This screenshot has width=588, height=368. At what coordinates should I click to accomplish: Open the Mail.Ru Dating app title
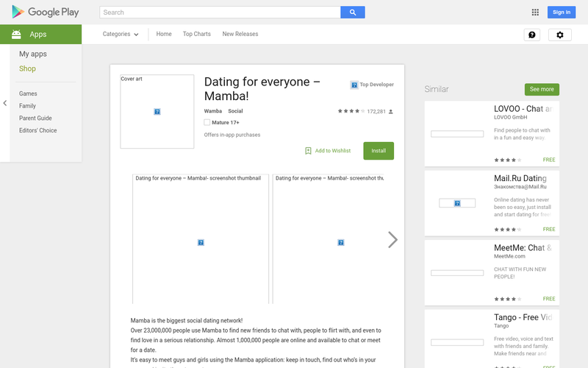520,178
